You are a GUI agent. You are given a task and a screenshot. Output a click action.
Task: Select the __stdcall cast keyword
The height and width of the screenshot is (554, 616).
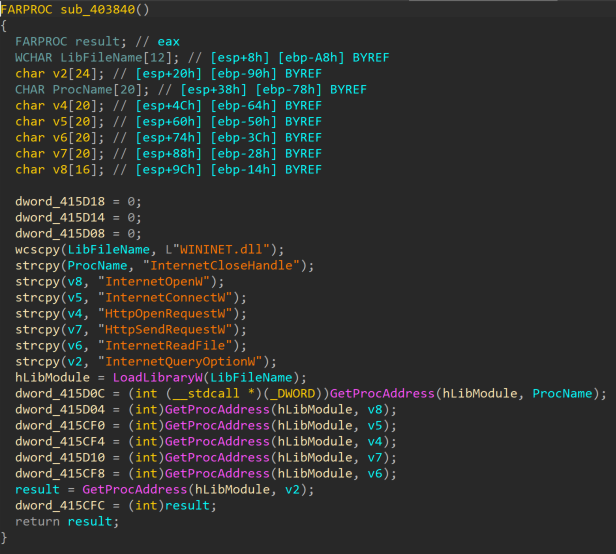206,394
